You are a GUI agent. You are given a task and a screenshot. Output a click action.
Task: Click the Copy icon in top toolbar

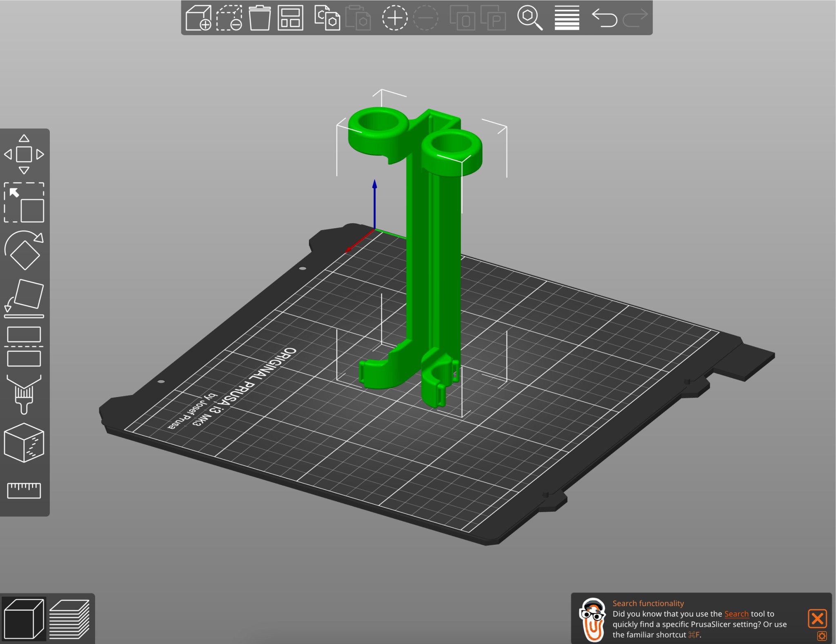(x=327, y=18)
